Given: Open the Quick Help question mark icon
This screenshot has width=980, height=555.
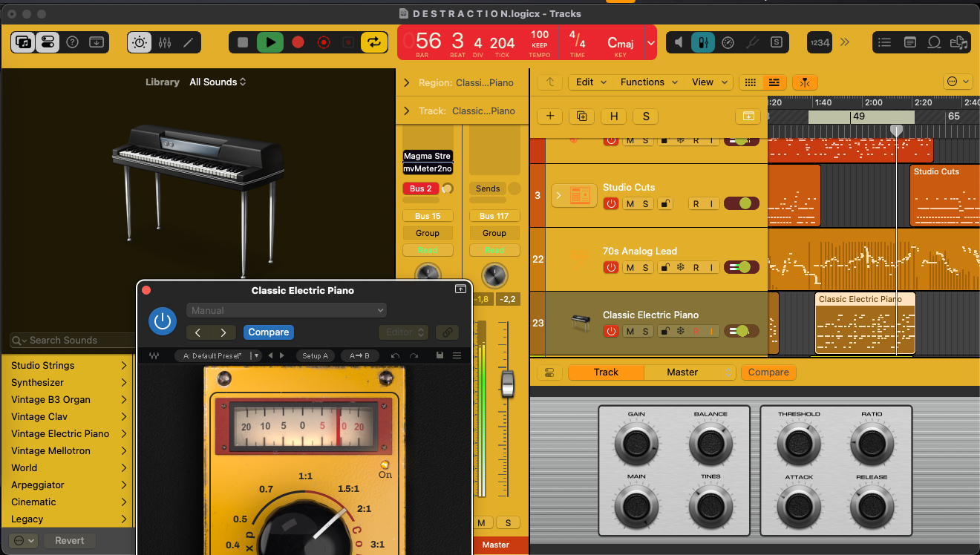Looking at the screenshot, I should point(72,42).
